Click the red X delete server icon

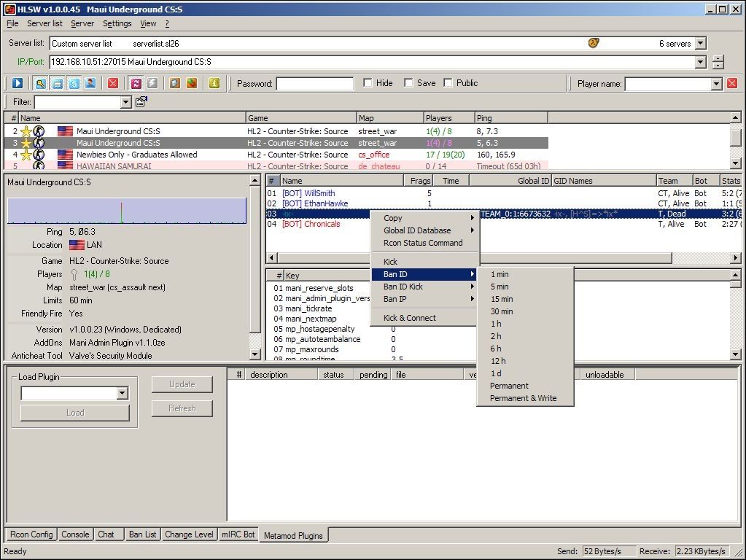[x=113, y=83]
